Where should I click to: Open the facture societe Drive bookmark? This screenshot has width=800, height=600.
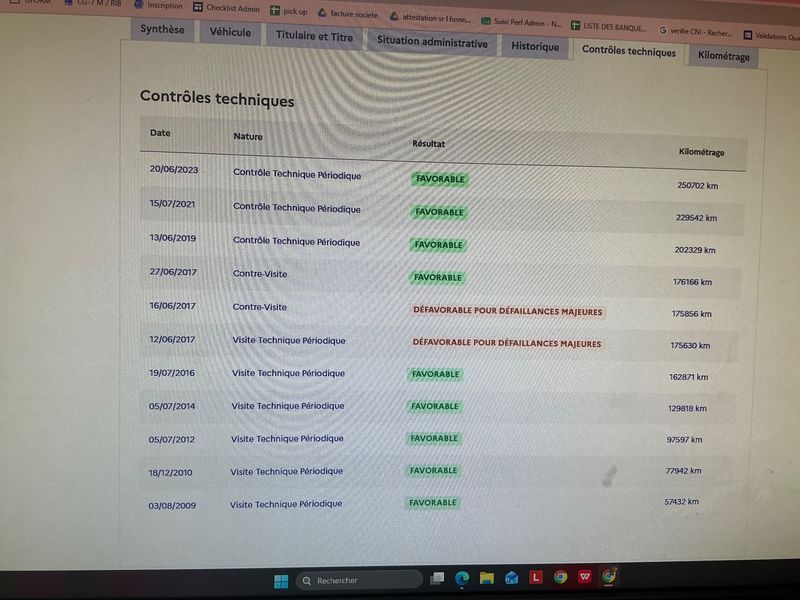tap(347, 14)
